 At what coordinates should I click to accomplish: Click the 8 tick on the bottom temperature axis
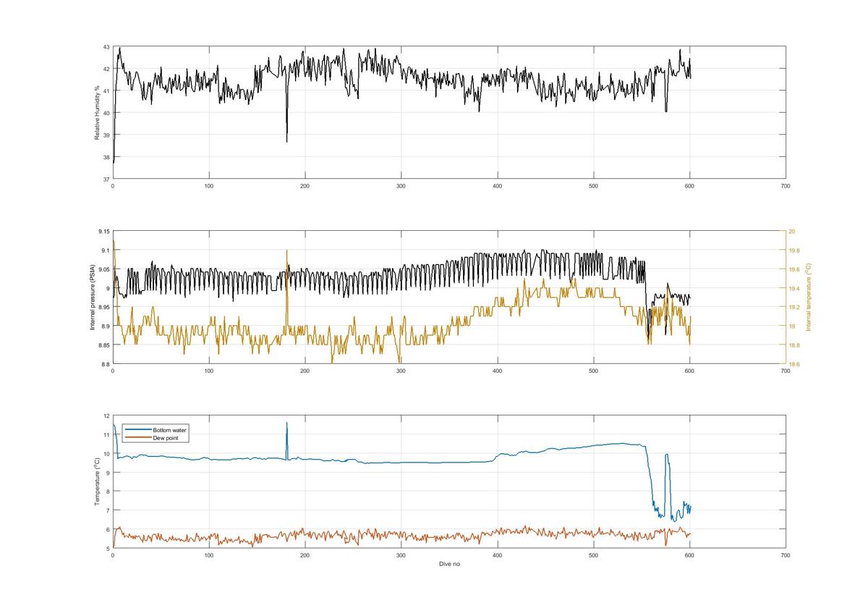tap(108, 491)
